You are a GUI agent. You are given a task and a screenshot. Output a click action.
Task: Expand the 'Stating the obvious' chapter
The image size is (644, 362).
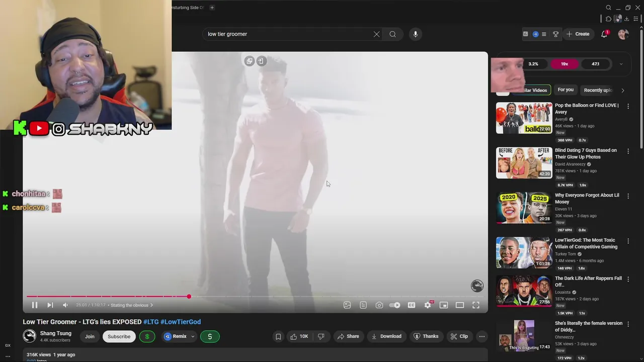[132, 305]
